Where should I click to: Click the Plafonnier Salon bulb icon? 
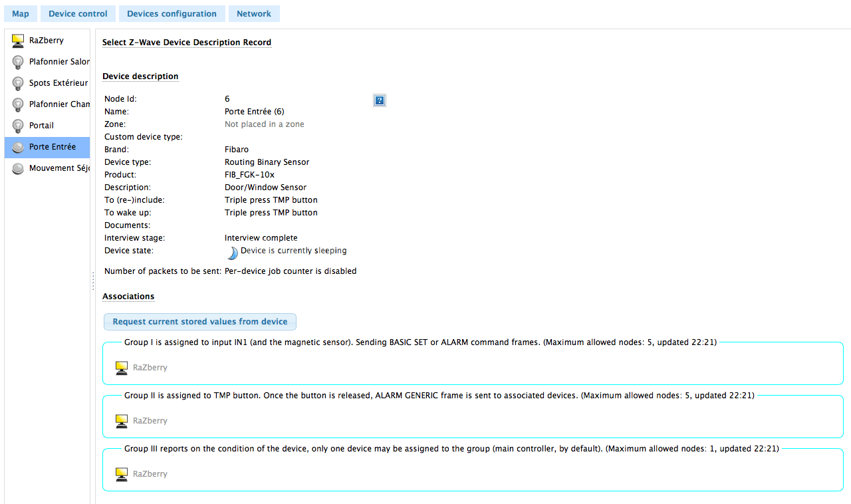click(18, 62)
